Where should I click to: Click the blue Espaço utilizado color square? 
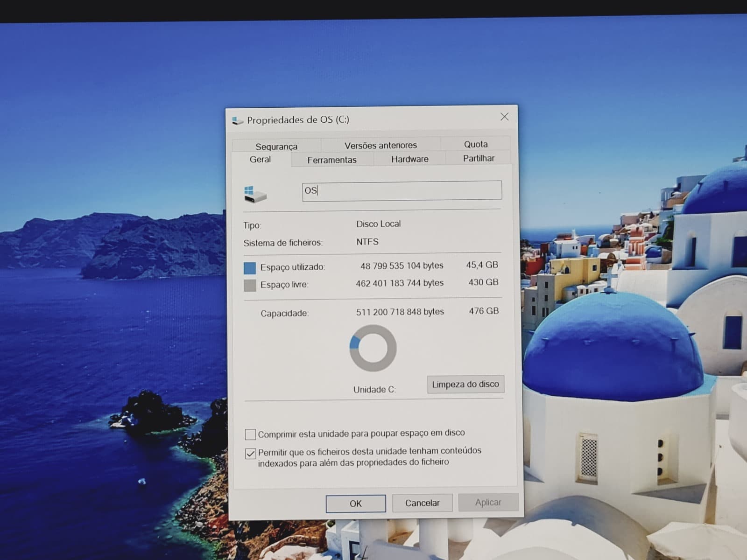[250, 268]
